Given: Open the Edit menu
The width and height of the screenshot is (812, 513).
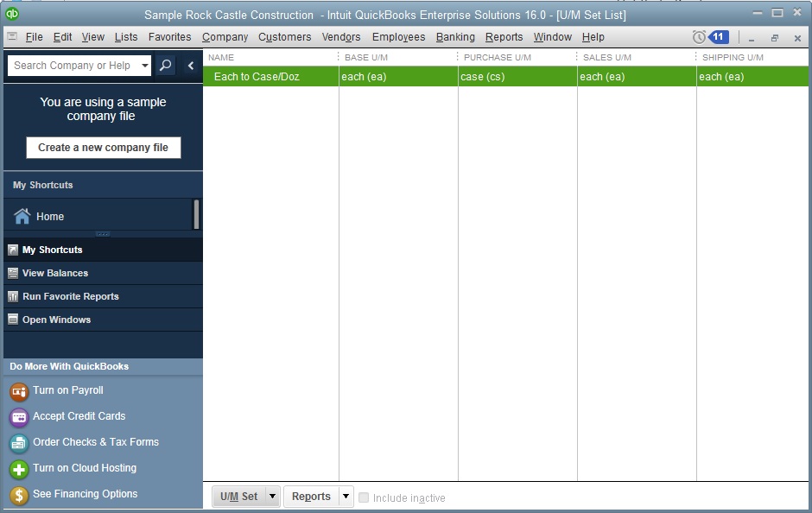Looking at the screenshot, I should pos(63,37).
